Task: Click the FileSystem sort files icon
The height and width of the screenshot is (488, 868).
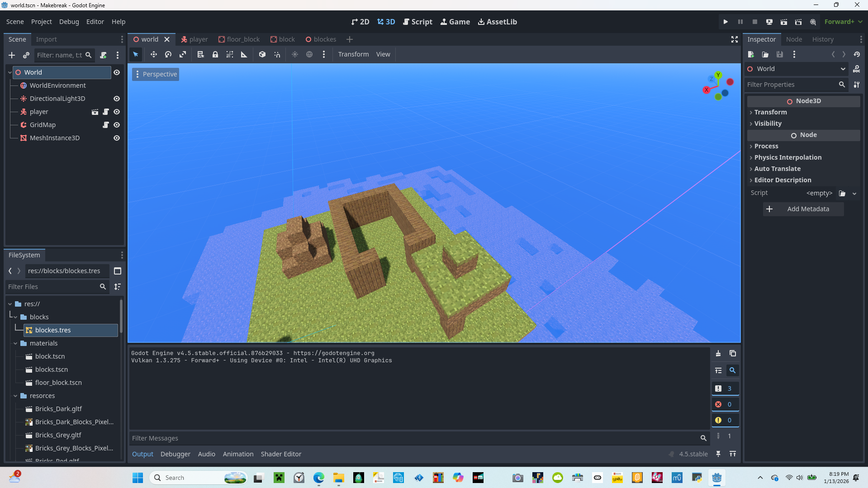Action: 118,287
